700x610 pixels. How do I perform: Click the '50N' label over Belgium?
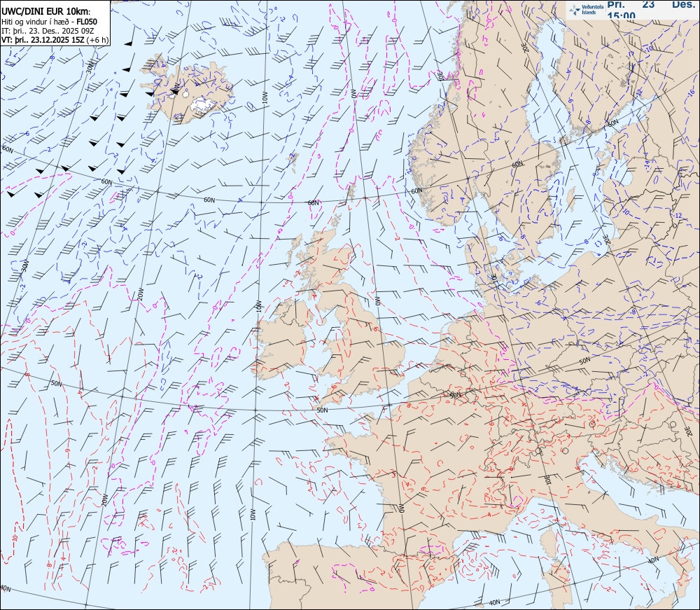(455, 396)
